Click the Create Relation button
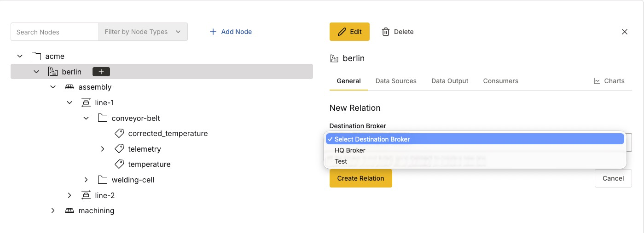Viewport: 644px width, 233px height. [x=361, y=178]
